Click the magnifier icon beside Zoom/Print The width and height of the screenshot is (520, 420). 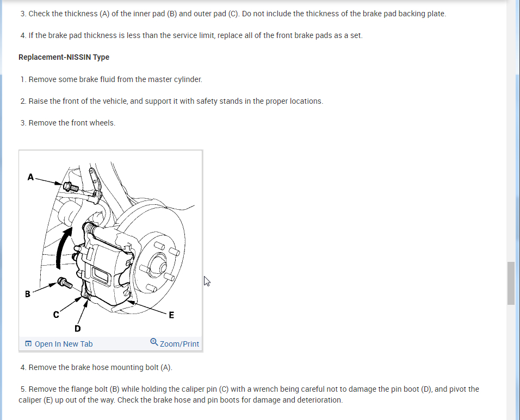click(154, 342)
